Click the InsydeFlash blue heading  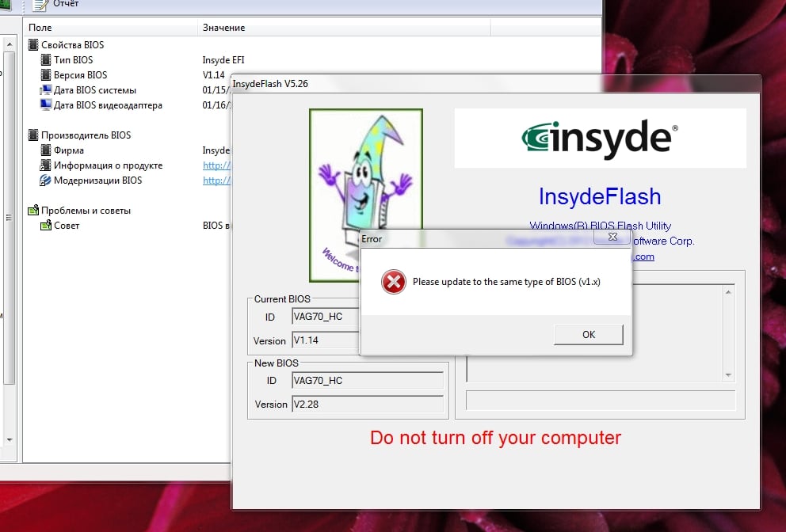coord(600,196)
